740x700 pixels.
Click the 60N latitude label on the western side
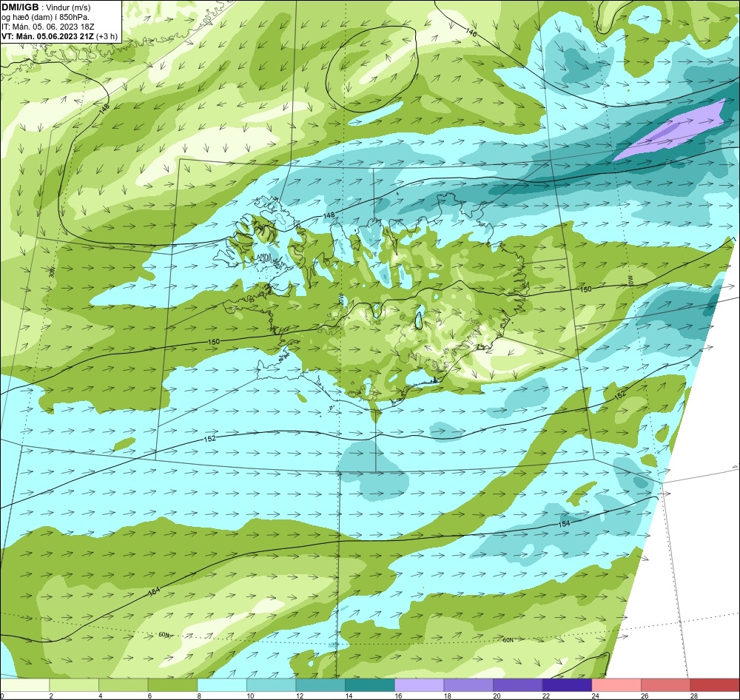click(164, 635)
